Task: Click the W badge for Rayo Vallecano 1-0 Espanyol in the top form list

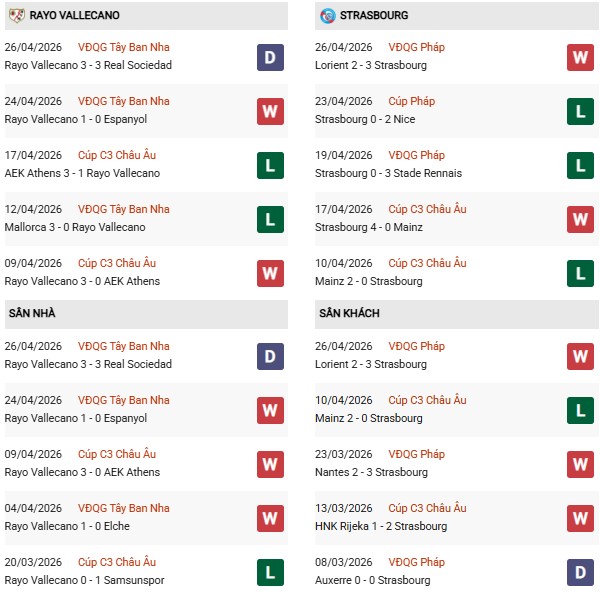Action: [269, 111]
